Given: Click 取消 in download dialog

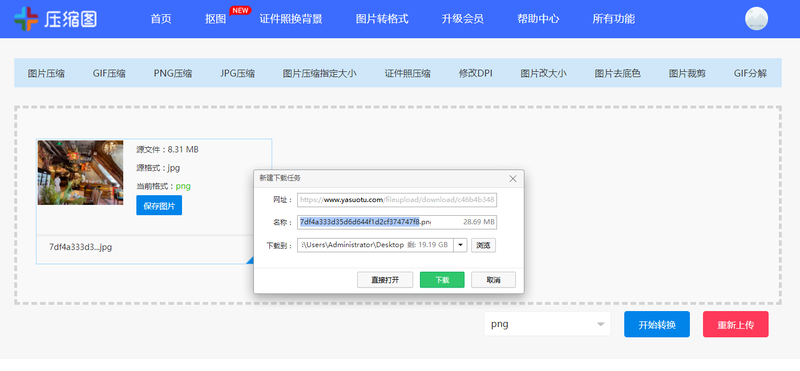Looking at the screenshot, I should 493,280.
